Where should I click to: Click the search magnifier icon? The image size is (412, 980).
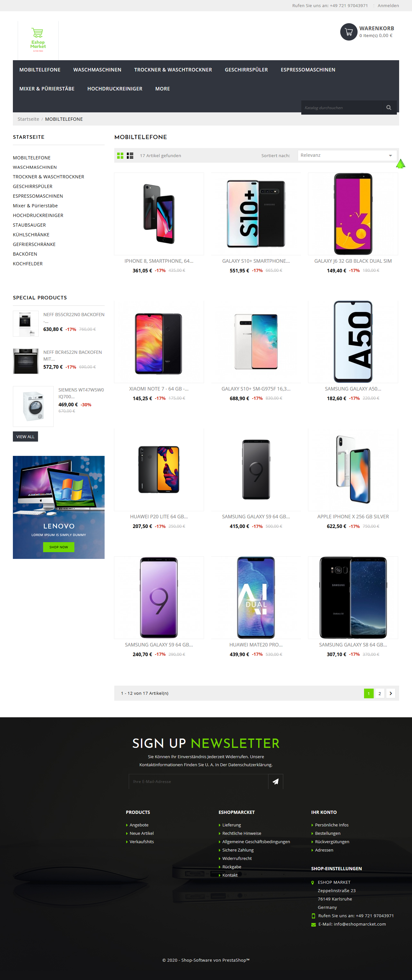(x=389, y=108)
